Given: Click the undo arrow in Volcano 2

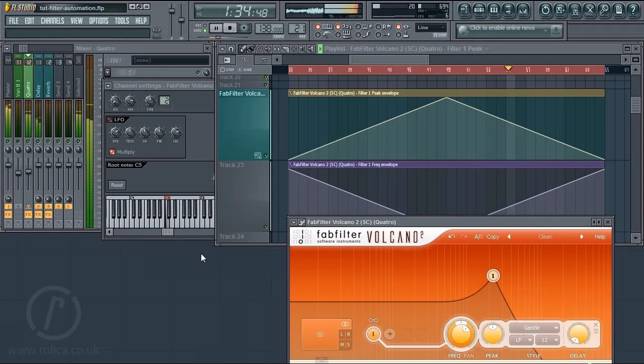Looking at the screenshot, I should (x=452, y=237).
